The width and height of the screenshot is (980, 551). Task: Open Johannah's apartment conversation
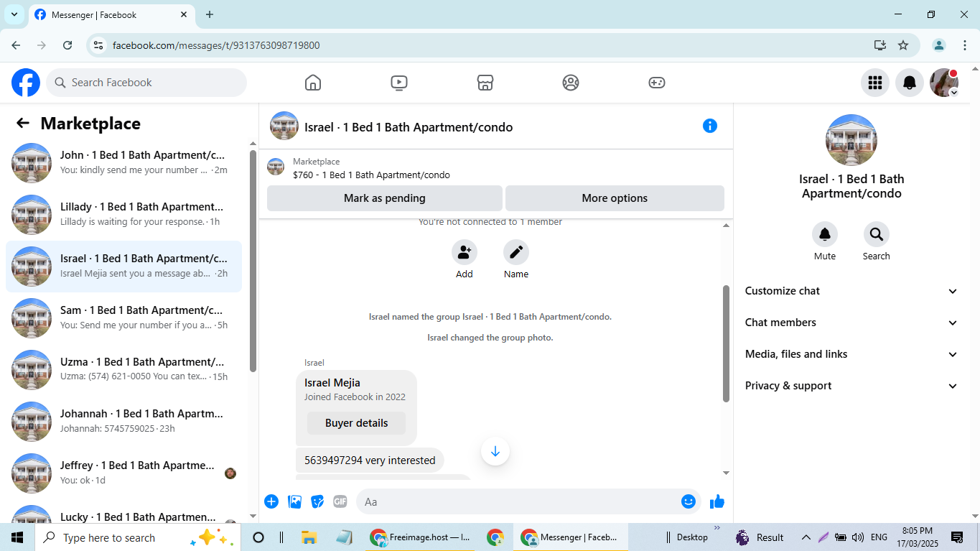click(124, 422)
